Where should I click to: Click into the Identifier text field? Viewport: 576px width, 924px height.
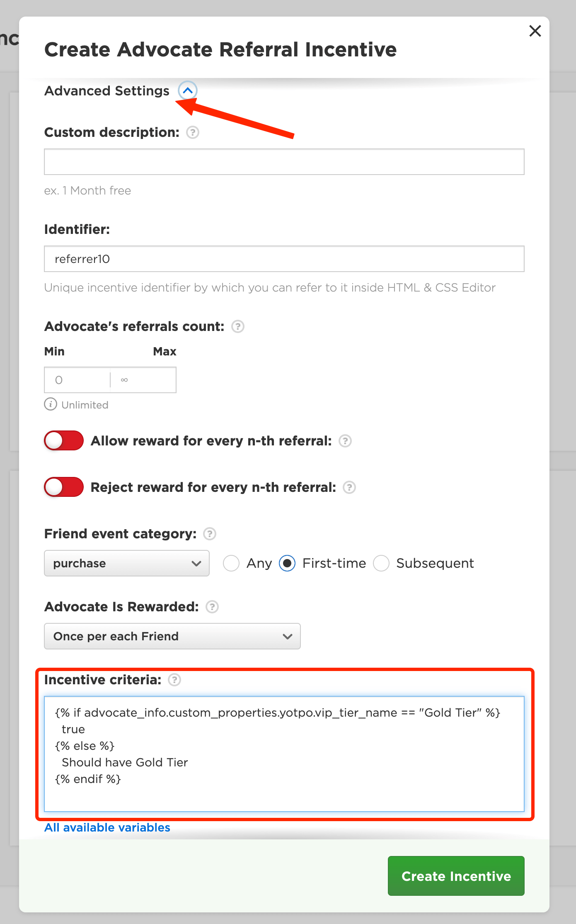tap(284, 259)
